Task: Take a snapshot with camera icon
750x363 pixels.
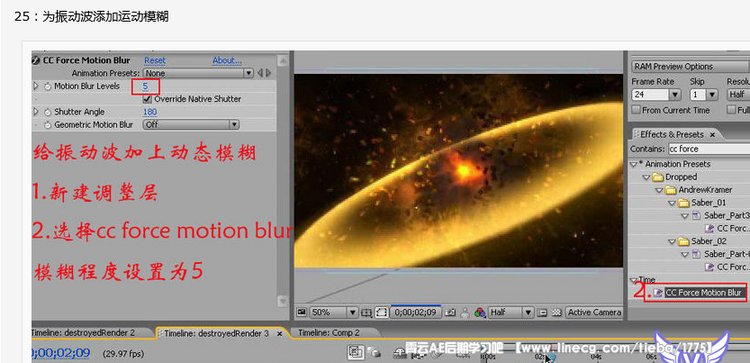Action: point(450,313)
